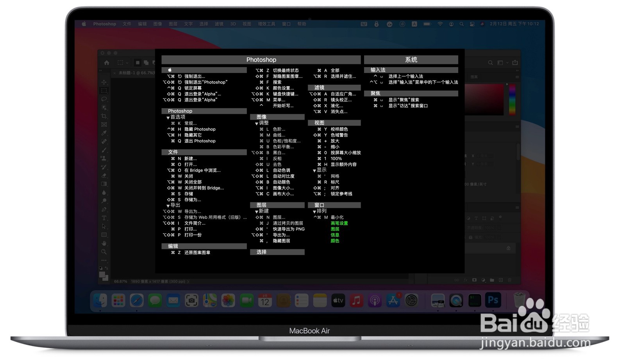Open the App Store from the Dock
This screenshot has height=364, width=625.
[x=393, y=300]
